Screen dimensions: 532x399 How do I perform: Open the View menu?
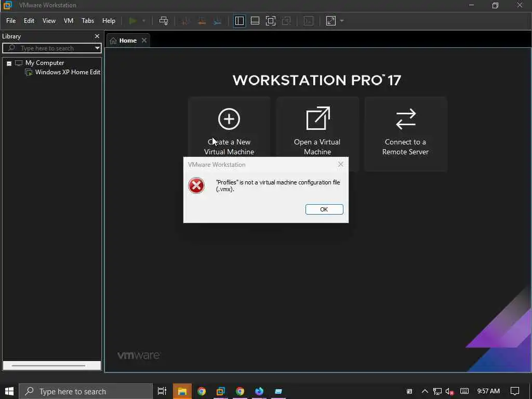(x=49, y=21)
